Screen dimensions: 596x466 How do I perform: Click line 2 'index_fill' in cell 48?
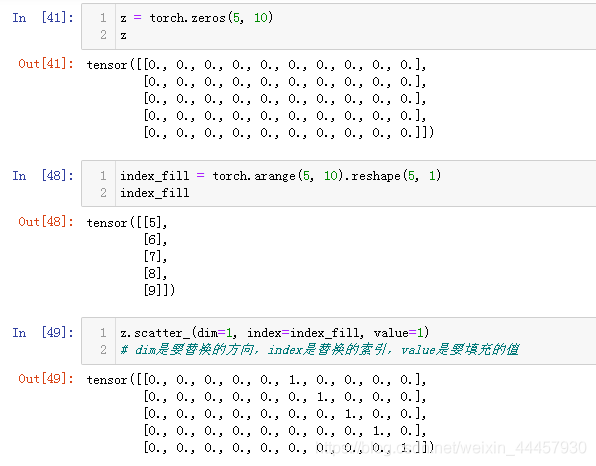[155, 193]
